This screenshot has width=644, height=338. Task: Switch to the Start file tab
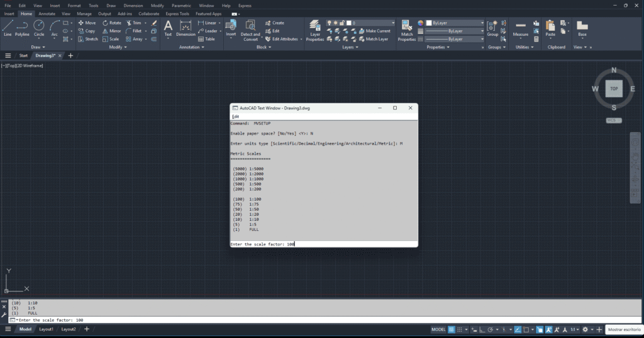tap(23, 55)
